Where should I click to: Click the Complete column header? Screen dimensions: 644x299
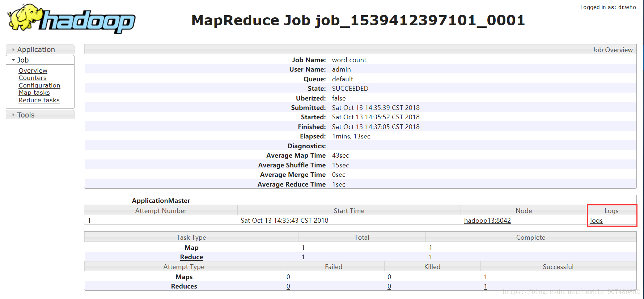[531, 237]
